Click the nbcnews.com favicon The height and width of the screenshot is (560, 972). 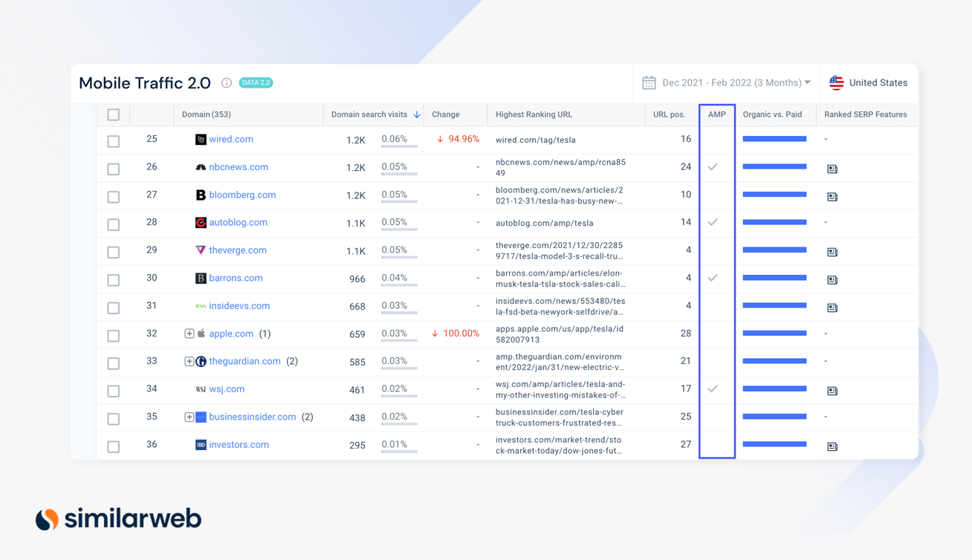pos(201,167)
